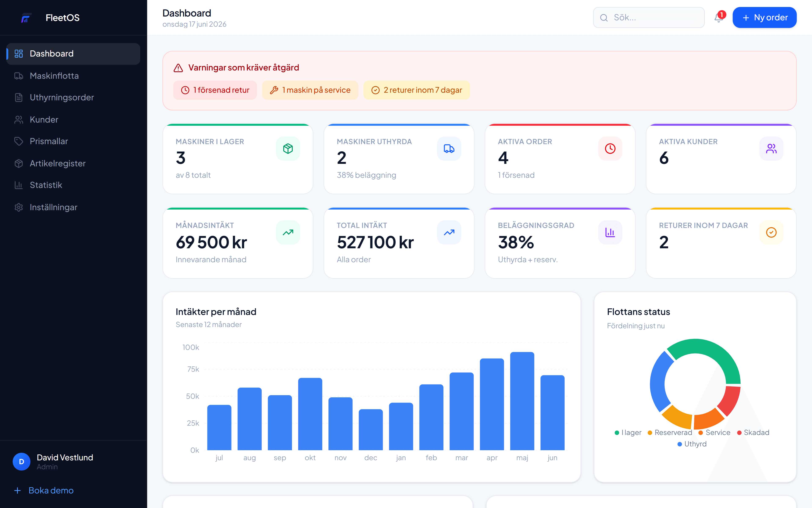Click the '1 försenad retur' warning chip

pyautogui.click(x=215, y=90)
